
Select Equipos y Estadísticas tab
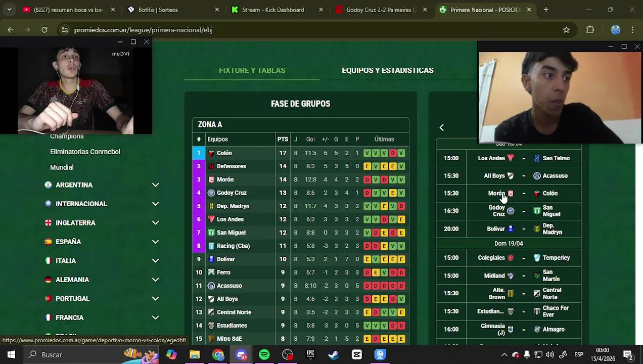(387, 70)
